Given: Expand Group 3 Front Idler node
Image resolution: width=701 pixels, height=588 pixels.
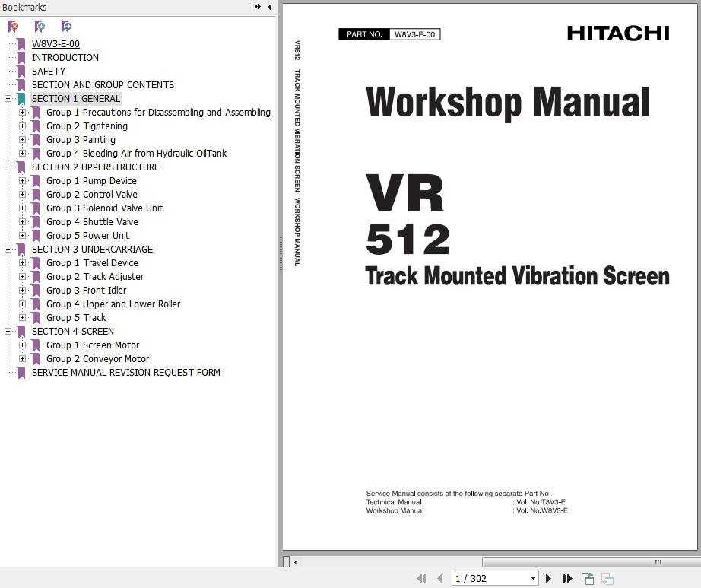Looking at the screenshot, I should click(x=22, y=291).
